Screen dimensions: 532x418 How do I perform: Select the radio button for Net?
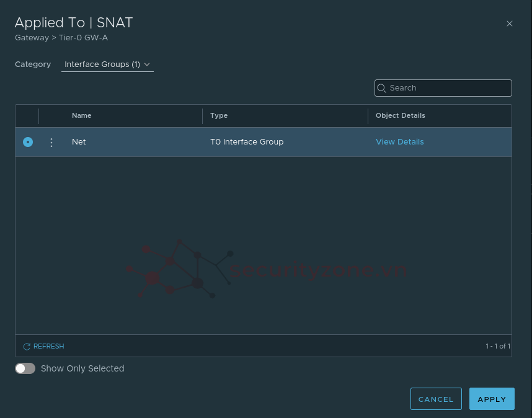[x=28, y=142]
